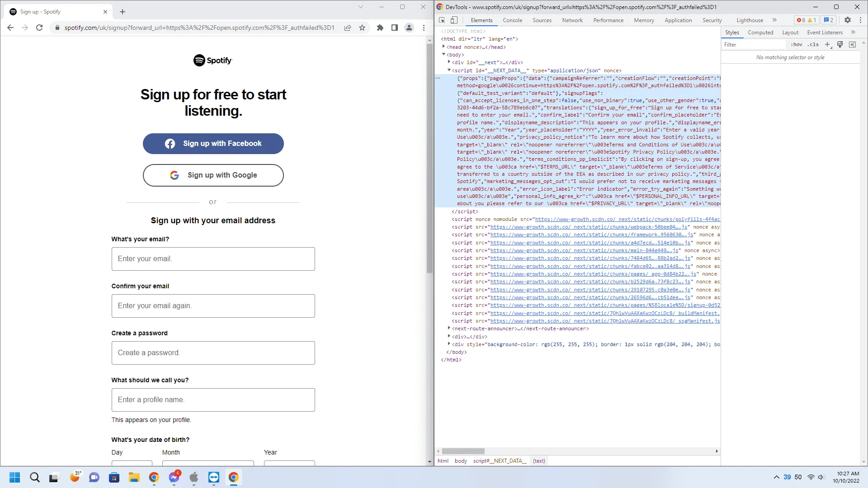This screenshot has height=488, width=868.
Task: Open the webpack chunk script link
Action: click(589, 227)
